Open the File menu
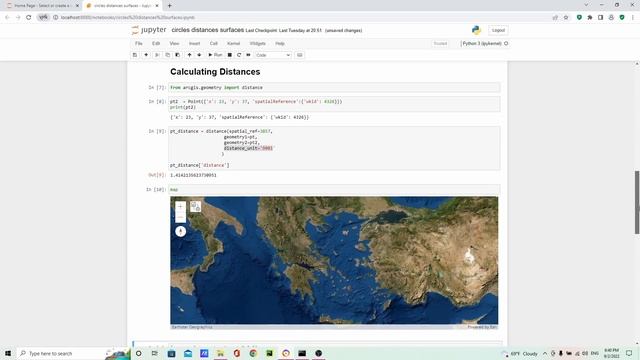640x360 pixels. (x=139, y=43)
